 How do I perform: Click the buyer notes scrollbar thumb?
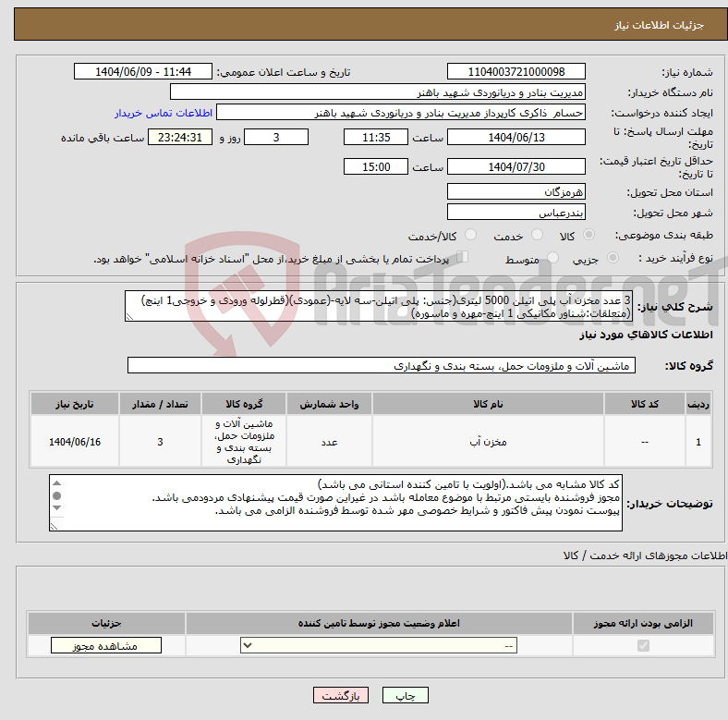pyautogui.click(x=57, y=496)
